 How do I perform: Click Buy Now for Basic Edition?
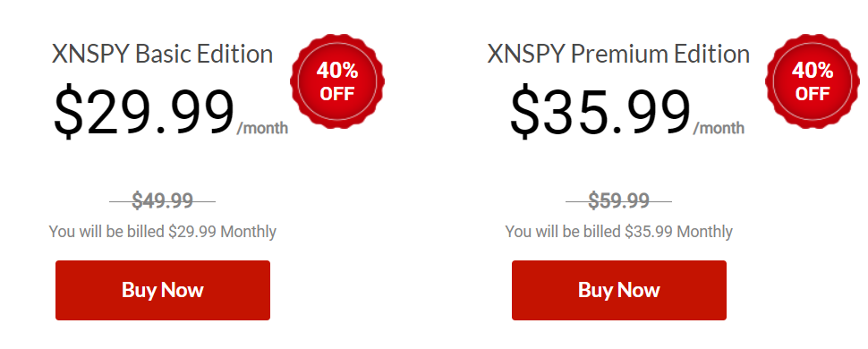tap(163, 290)
